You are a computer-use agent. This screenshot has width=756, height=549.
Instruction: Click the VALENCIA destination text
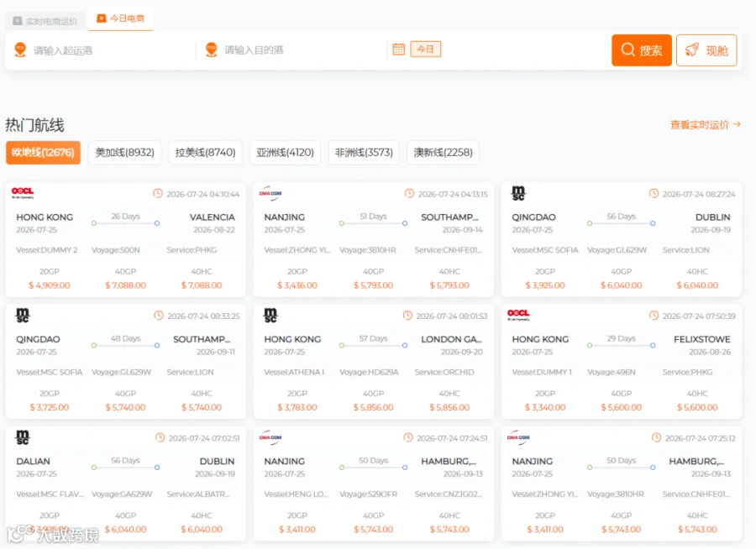tap(213, 217)
